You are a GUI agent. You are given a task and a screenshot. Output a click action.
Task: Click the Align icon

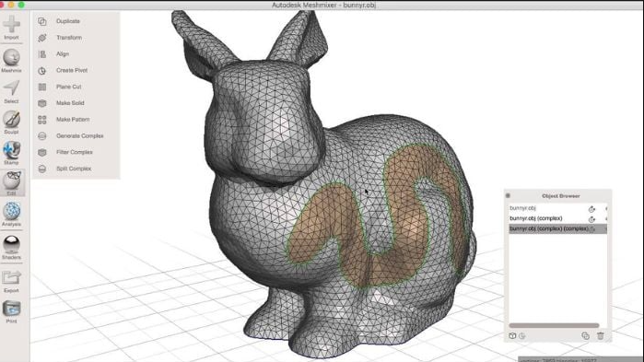tap(41, 54)
